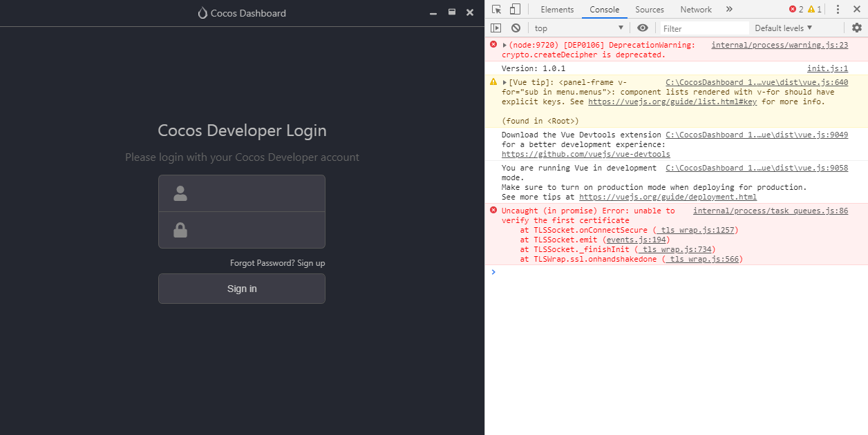The height and width of the screenshot is (435, 868).
Task: Close the Cocos Dashboard window
Action: pos(470,12)
